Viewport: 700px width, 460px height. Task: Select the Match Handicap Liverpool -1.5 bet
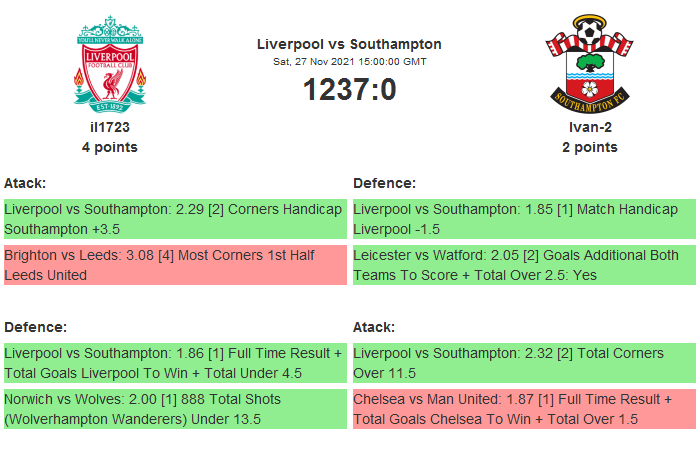[524, 219]
